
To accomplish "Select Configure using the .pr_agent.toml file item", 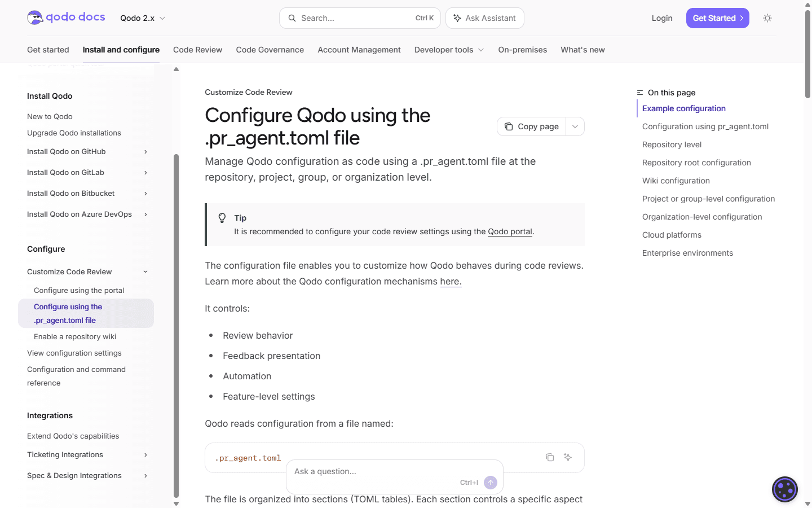I will (x=86, y=313).
